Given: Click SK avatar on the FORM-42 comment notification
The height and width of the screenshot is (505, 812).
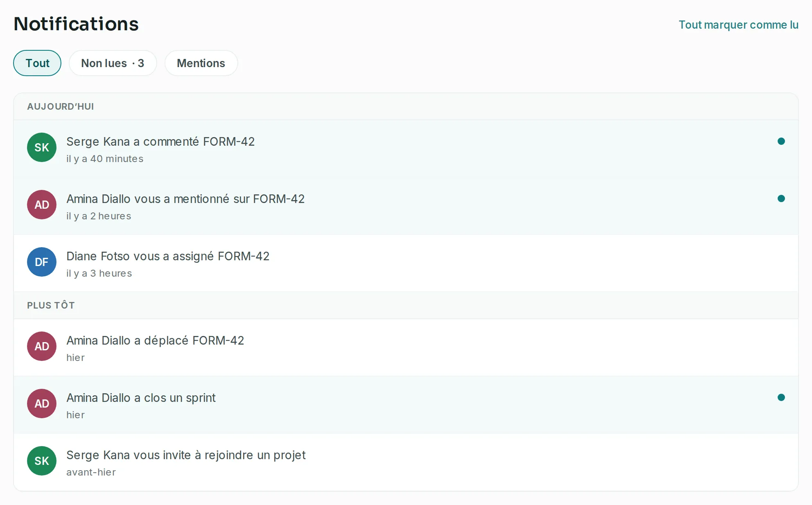Looking at the screenshot, I should coord(42,147).
